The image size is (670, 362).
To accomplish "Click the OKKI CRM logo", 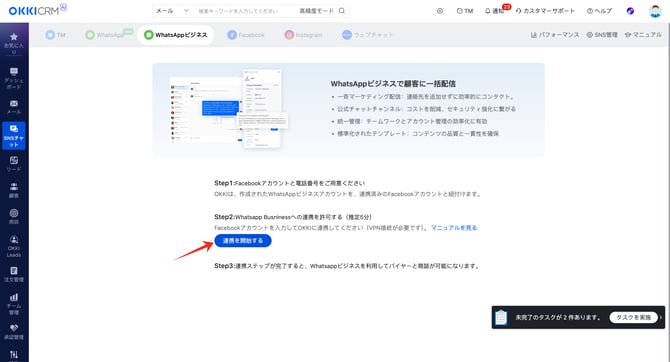I will point(37,10).
